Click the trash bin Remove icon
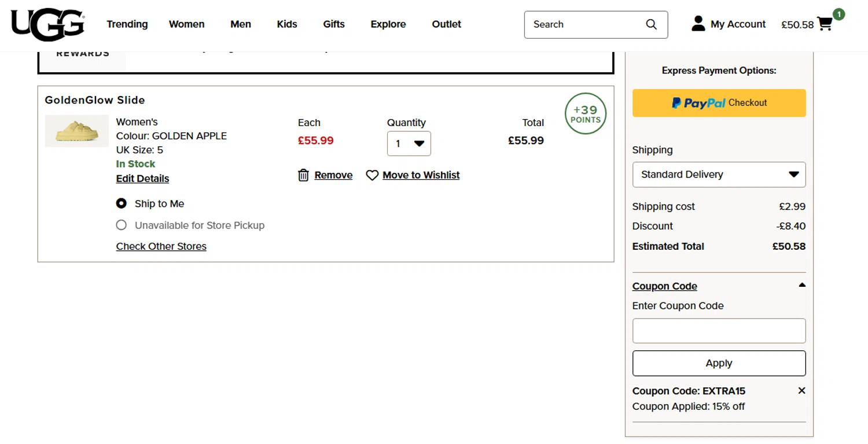 (x=303, y=175)
